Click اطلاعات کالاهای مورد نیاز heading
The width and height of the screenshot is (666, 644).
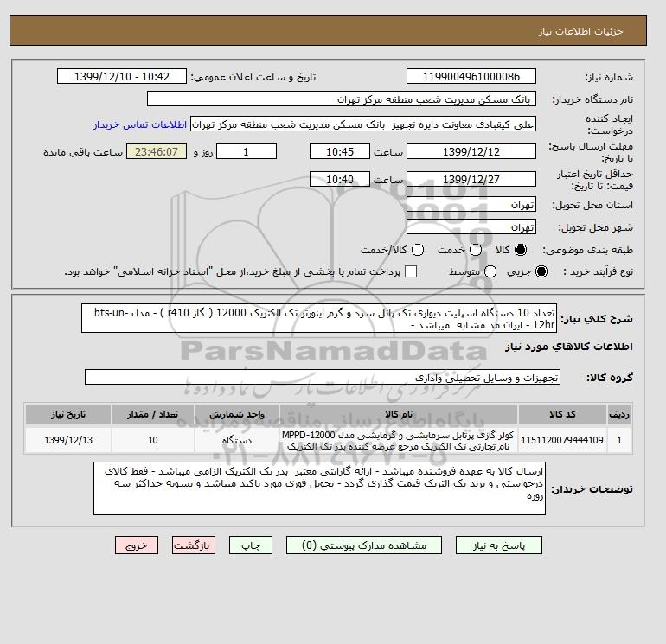coord(569,347)
